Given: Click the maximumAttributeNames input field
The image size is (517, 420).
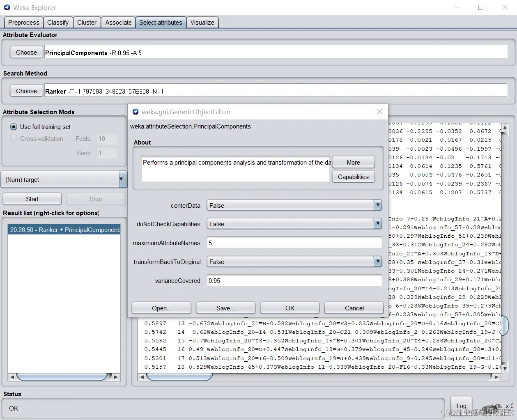Looking at the screenshot, I should click(294, 243).
